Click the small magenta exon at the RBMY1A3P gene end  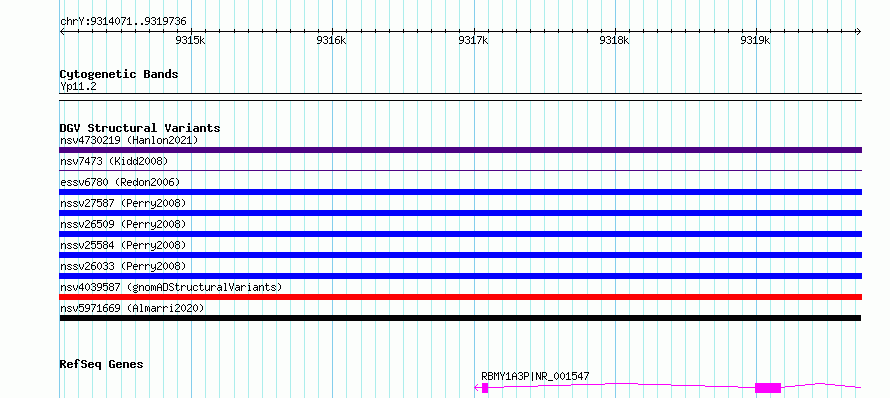pos(485,388)
